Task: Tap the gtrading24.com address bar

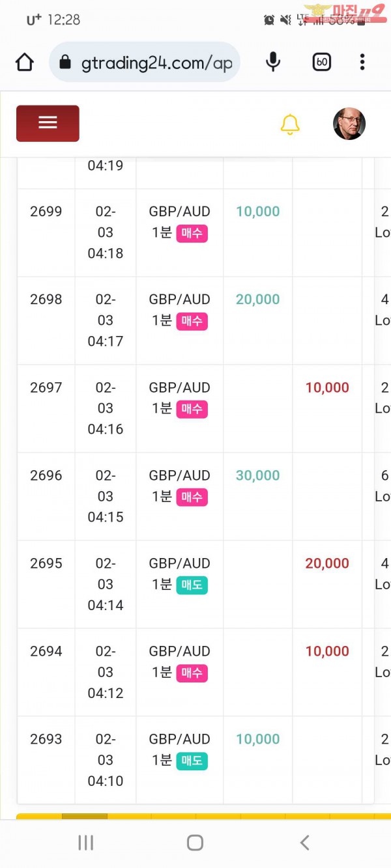Action: point(156,63)
